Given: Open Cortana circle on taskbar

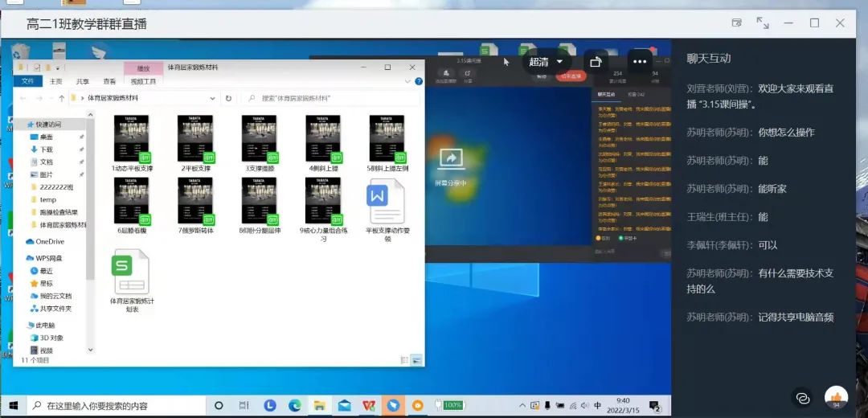Looking at the screenshot, I should coord(219,405).
